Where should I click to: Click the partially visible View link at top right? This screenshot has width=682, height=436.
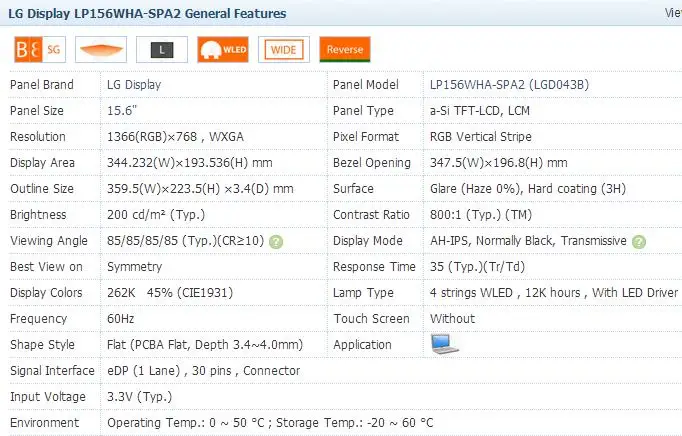tap(673, 13)
